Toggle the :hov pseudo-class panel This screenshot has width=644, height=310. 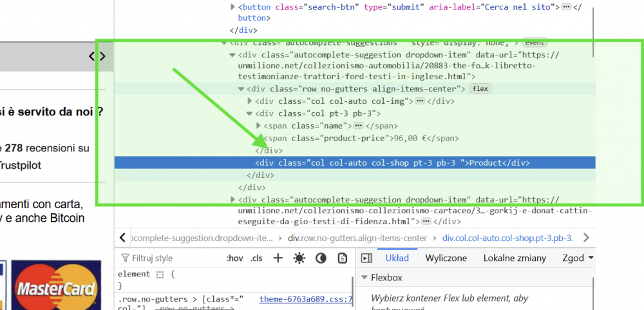coord(235,258)
